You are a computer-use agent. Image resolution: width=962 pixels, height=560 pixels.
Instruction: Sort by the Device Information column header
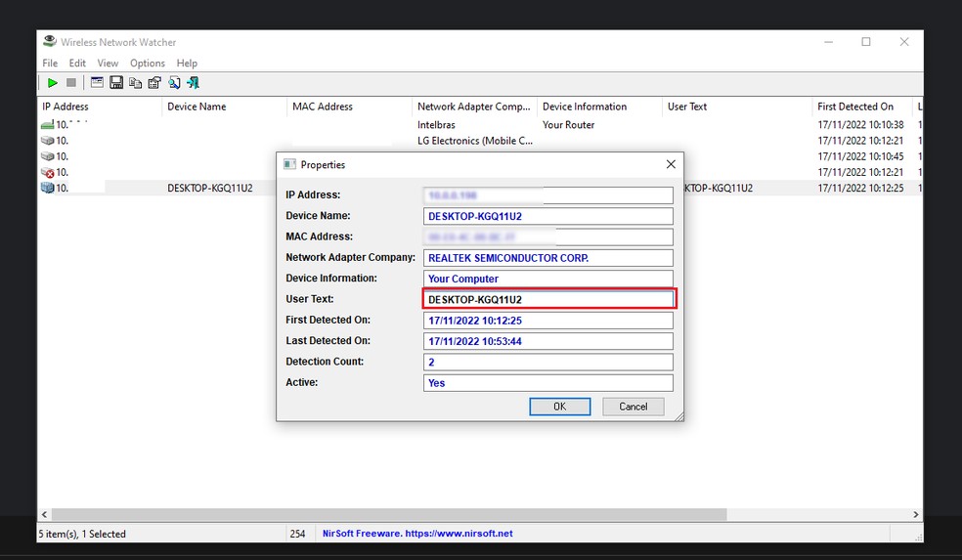point(600,107)
